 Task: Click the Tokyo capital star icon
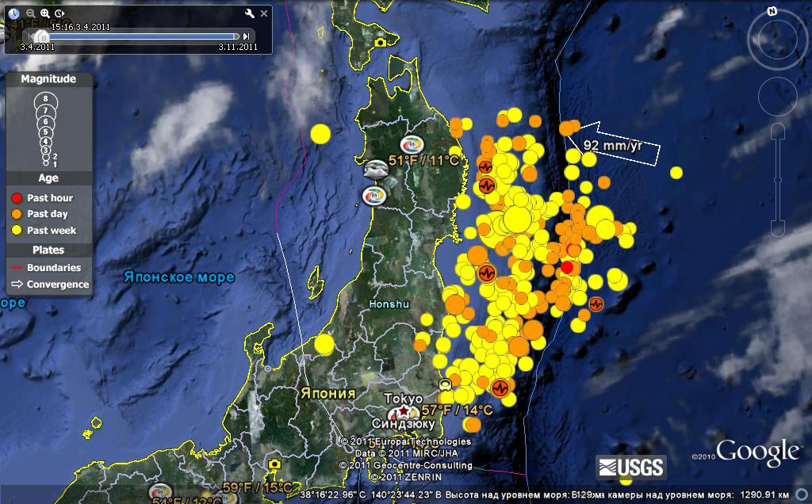coord(404,410)
